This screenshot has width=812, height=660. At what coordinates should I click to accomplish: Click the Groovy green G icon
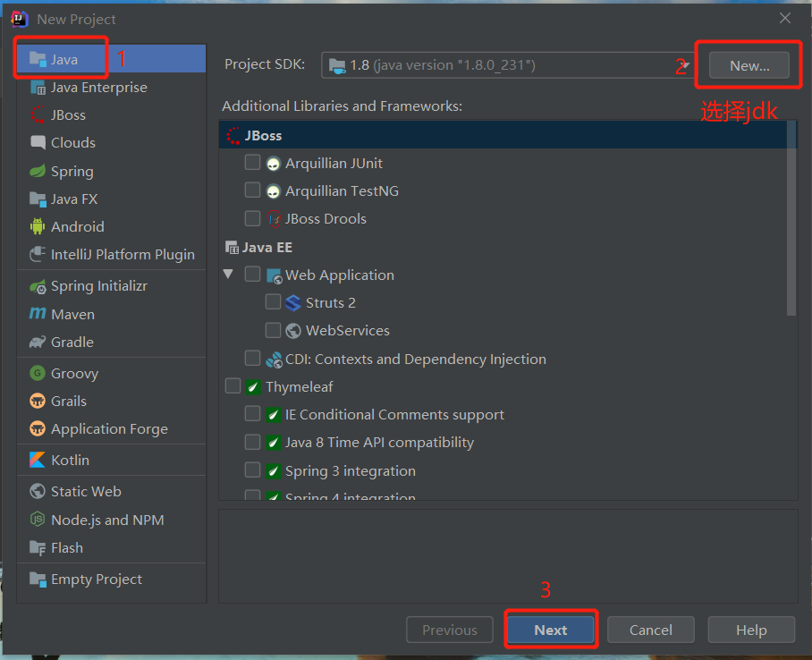[38, 373]
